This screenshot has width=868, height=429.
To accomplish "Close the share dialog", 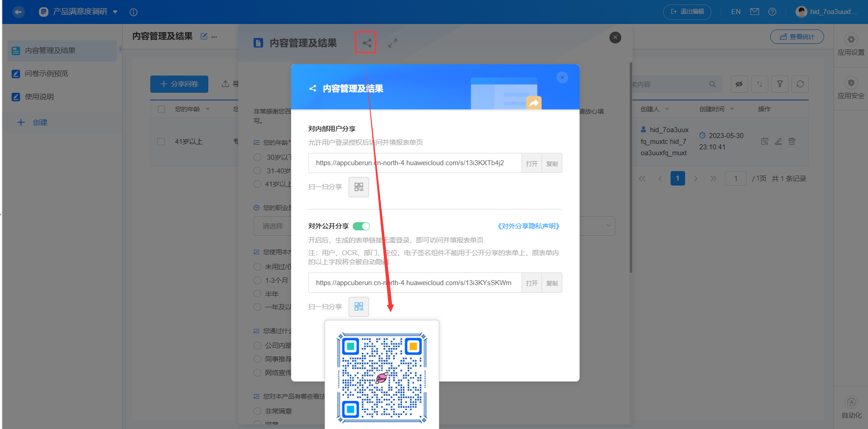I will click(562, 77).
